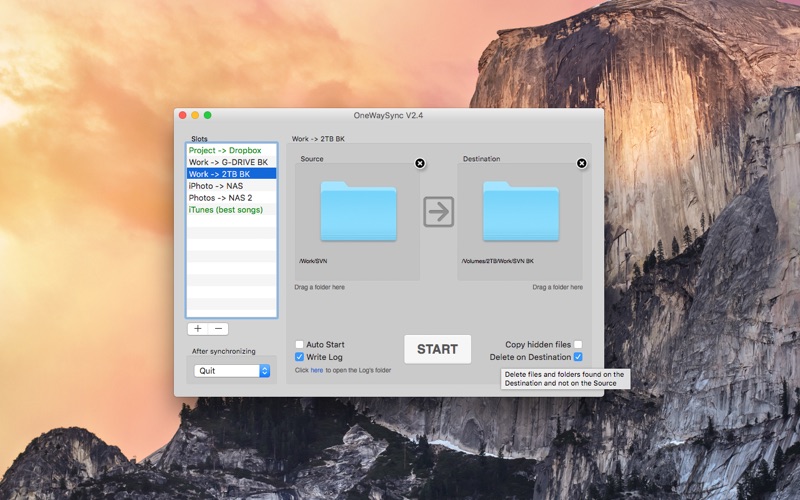
Task: Select the 'iTunes (best songs)' slot
Action: click(x=232, y=210)
